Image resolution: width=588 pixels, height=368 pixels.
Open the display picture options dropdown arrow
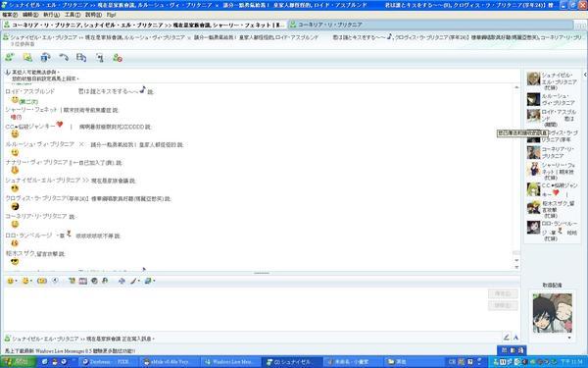569,338
